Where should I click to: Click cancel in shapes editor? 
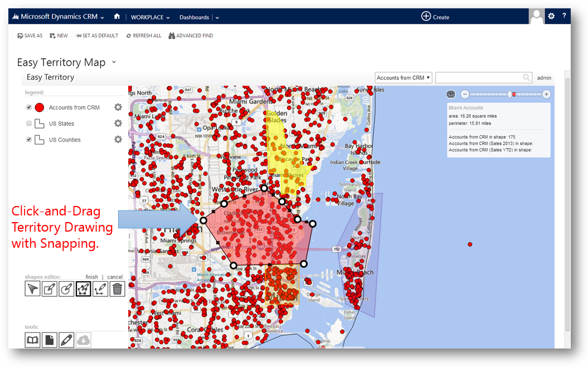115,277
